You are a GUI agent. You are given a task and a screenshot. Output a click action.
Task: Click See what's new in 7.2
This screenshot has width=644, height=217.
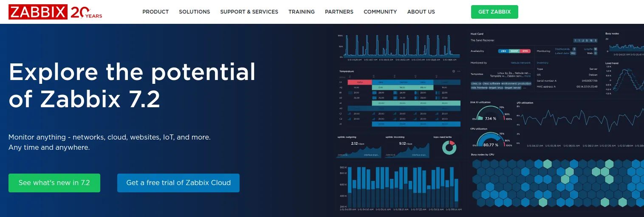pyautogui.click(x=54, y=183)
